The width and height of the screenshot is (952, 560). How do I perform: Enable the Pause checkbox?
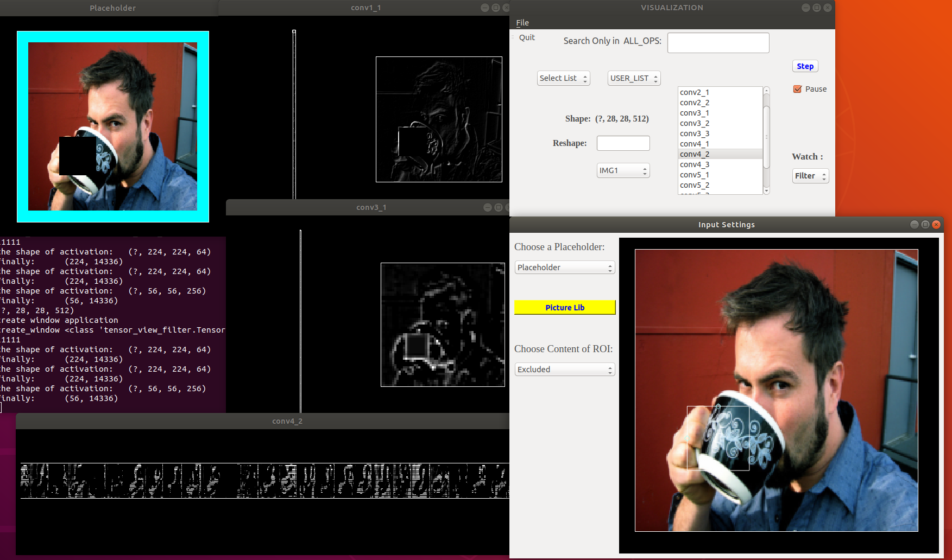797,89
